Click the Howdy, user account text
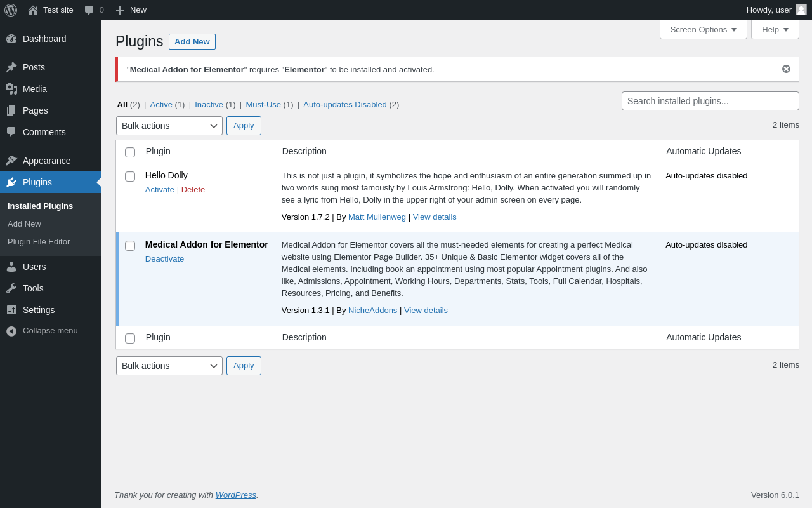 click(769, 10)
